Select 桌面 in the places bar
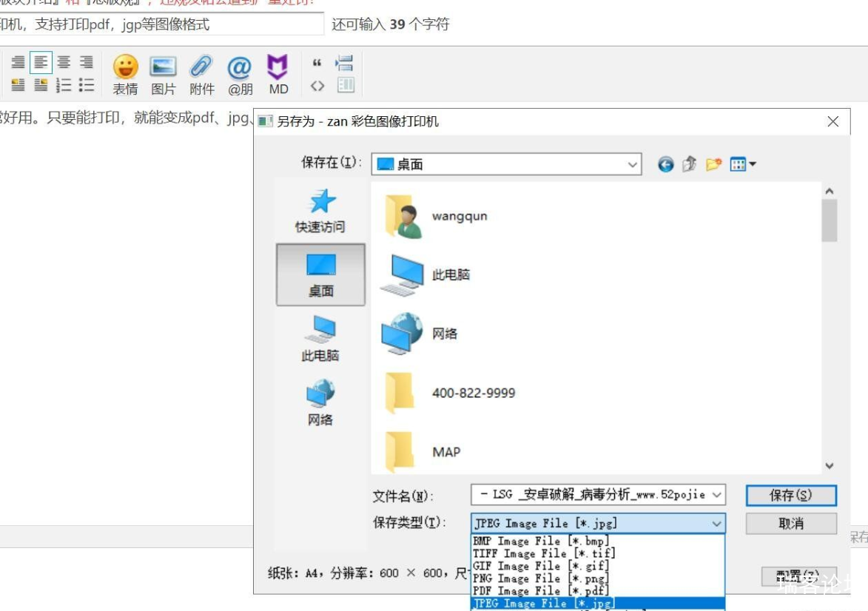Screen dimensions: 868x611 pos(320,274)
